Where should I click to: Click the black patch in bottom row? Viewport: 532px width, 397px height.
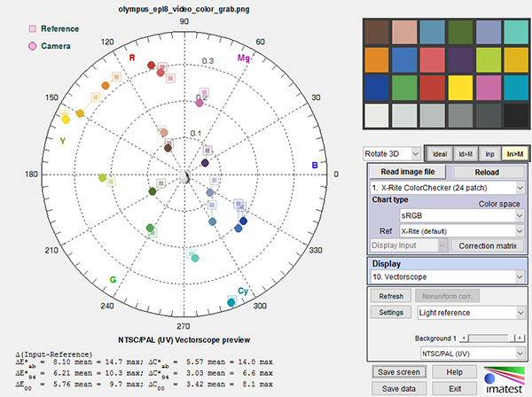click(x=516, y=115)
